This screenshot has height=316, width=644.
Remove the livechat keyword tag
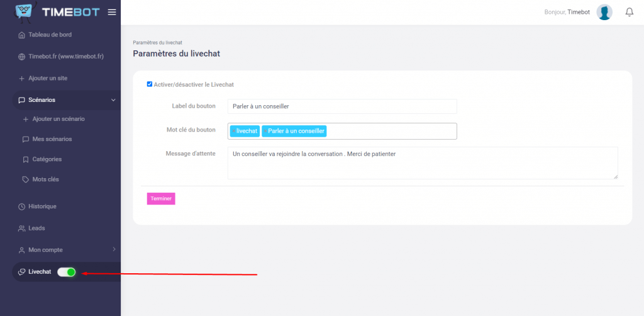(x=233, y=131)
